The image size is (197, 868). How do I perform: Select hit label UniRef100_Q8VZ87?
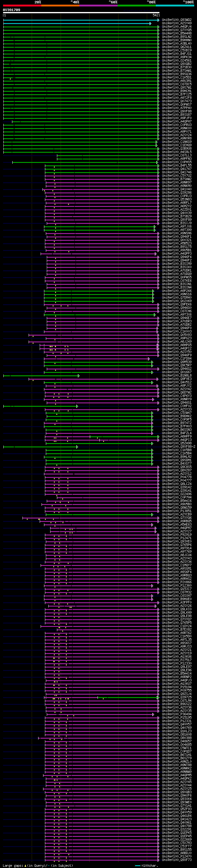point(177,471)
